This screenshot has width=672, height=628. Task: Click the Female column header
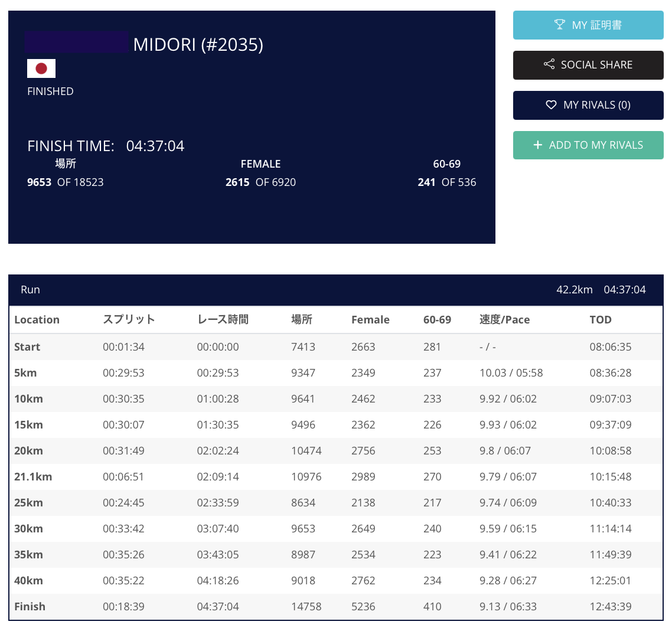pyautogui.click(x=370, y=319)
